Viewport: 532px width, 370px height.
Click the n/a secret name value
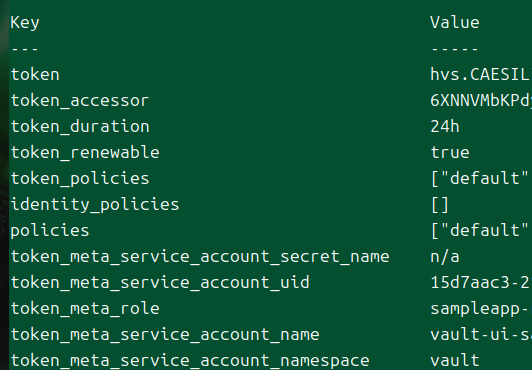click(x=445, y=257)
